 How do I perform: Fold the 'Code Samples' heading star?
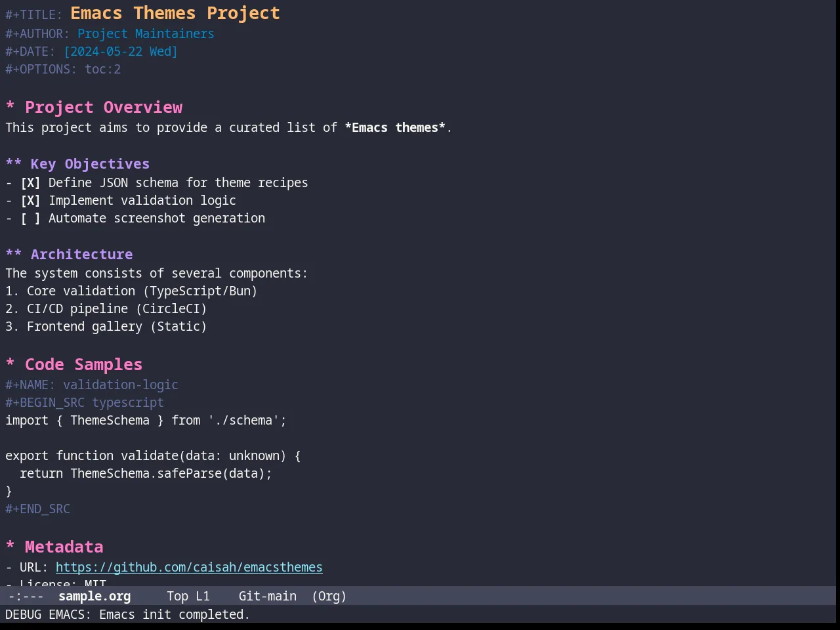tap(10, 364)
